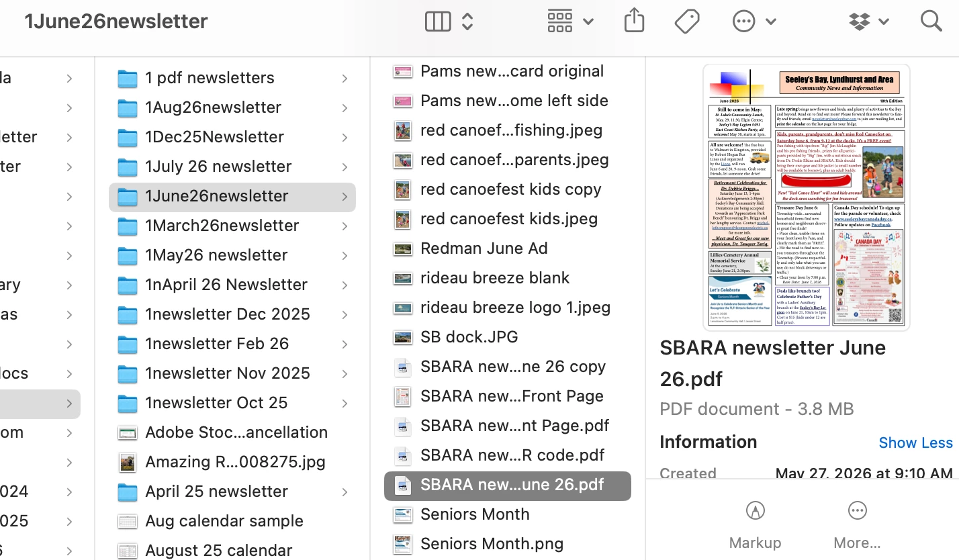Click Show Less in Information section
This screenshot has width=959, height=560.
tap(915, 442)
